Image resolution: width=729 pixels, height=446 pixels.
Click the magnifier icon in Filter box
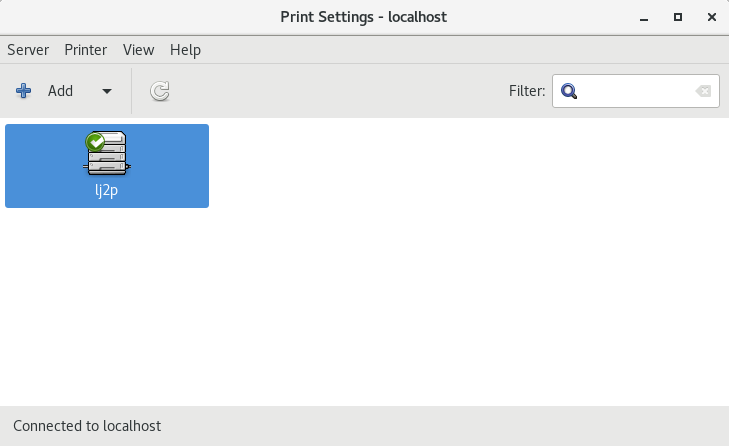point(569,91)
